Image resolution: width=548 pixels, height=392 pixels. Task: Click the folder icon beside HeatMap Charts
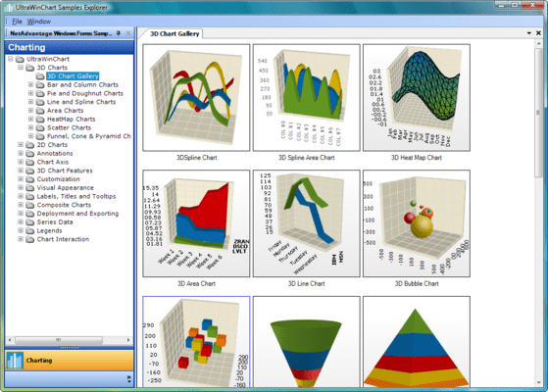point(40,120)
